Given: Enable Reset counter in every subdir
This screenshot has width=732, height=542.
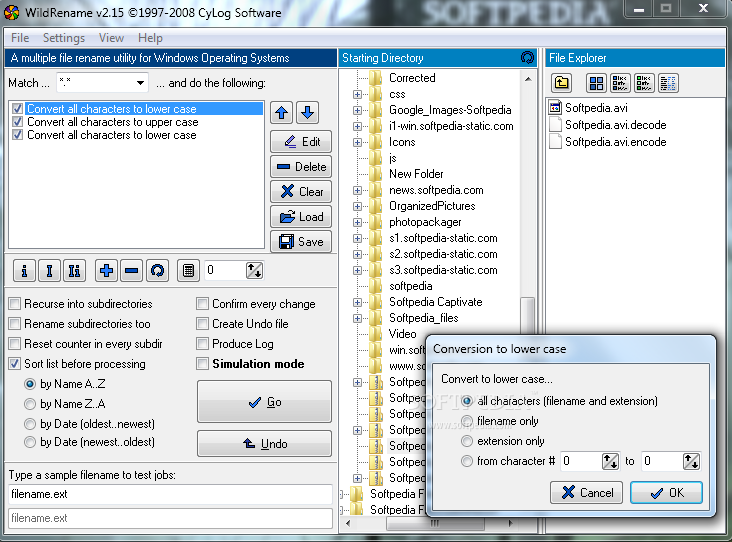Looking at the screenshot, I should pos(14,344).
